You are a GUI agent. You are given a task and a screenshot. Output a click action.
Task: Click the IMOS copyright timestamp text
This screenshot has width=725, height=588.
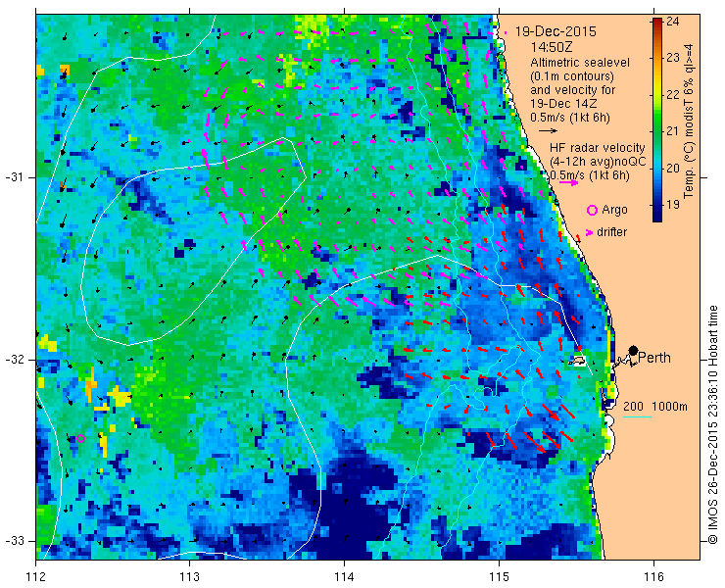coord(712,423)
